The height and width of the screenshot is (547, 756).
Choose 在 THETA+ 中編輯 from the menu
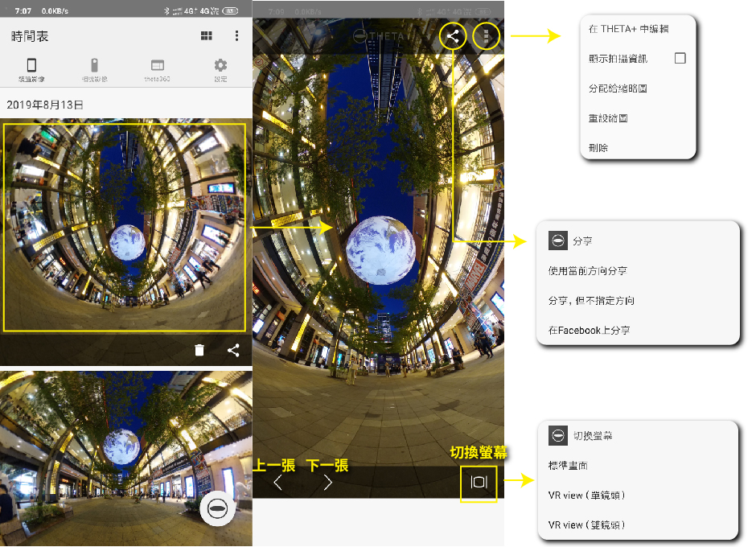[x=628, y=29]
